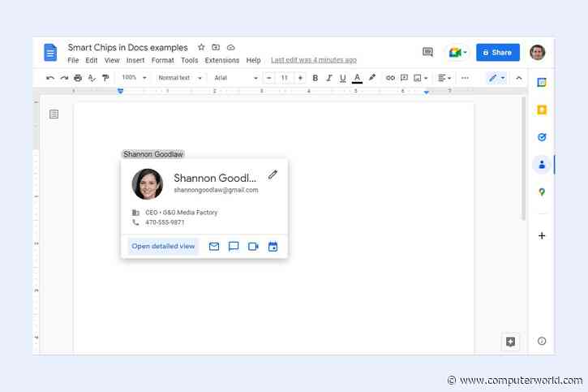Click the side panel info circle icon
The height and width of the screenshot is (392, 588).
click(x=542, y=341)
